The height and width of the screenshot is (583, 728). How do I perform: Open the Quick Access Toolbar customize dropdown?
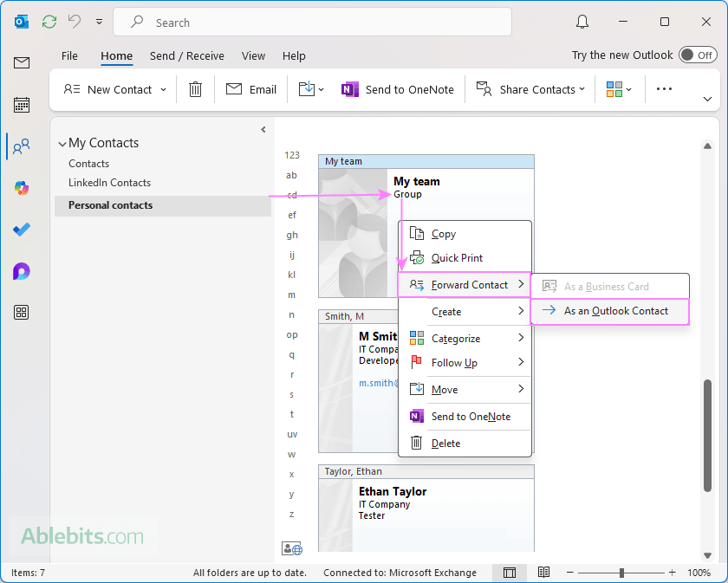[99, 22]
